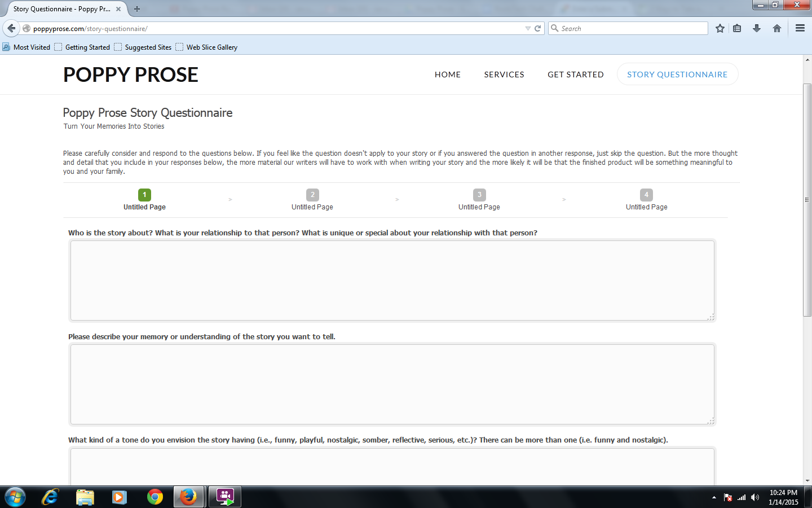This screenshot has height=508, width=812.
Task: Go back using the browser back arrow
Action: pos(11,28)
